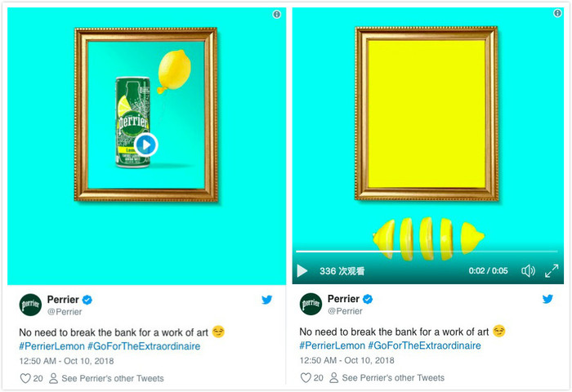Mute the right video with speaker icon
Viewport: 572px width, 392px height.
click(528, 271)
